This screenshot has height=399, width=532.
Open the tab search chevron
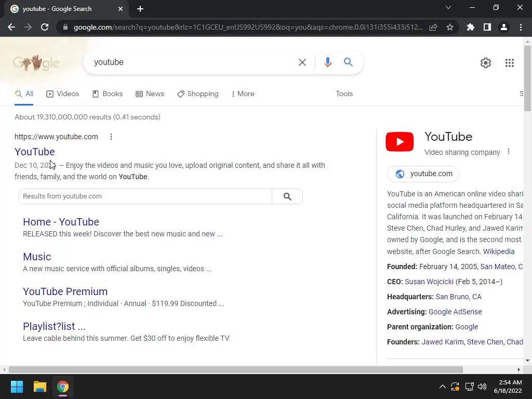tap(448, 7)
